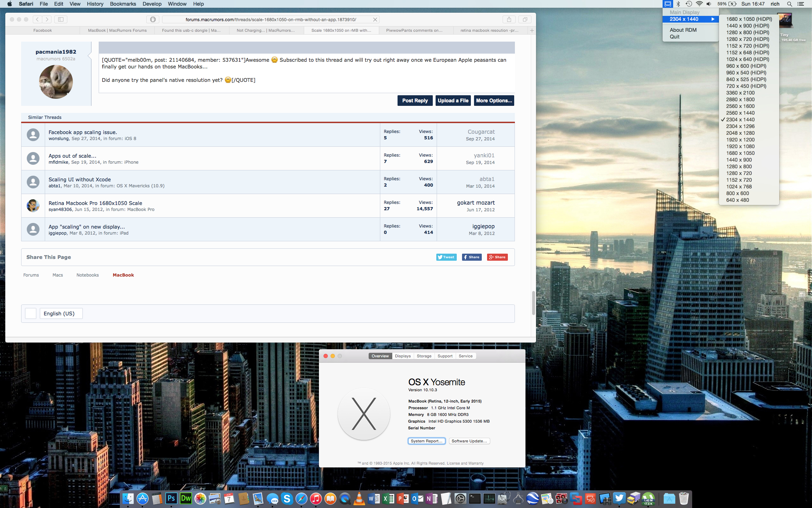
Task: Open iTunes from the Dock
Action: tap(316, 498)
